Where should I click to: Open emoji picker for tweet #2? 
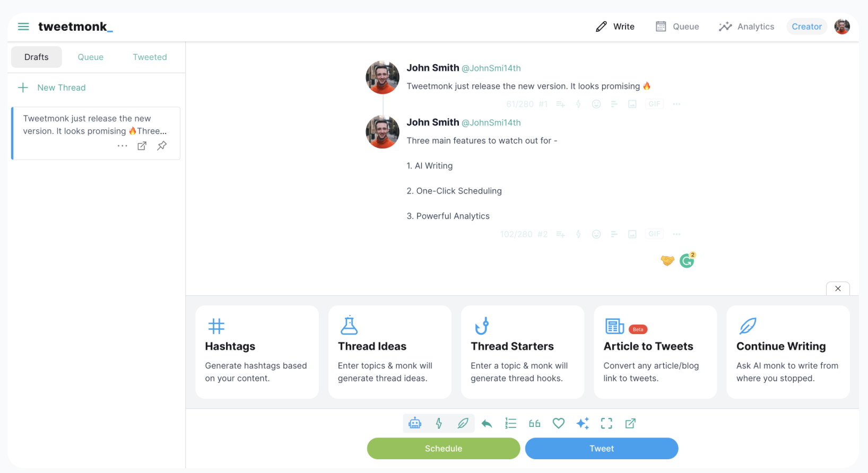[596, 234]
